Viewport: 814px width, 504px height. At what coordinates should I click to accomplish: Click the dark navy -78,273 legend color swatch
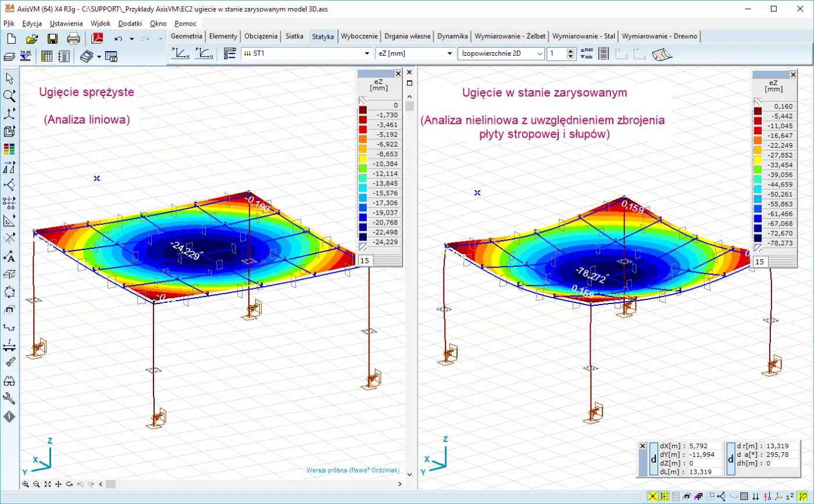758,237
